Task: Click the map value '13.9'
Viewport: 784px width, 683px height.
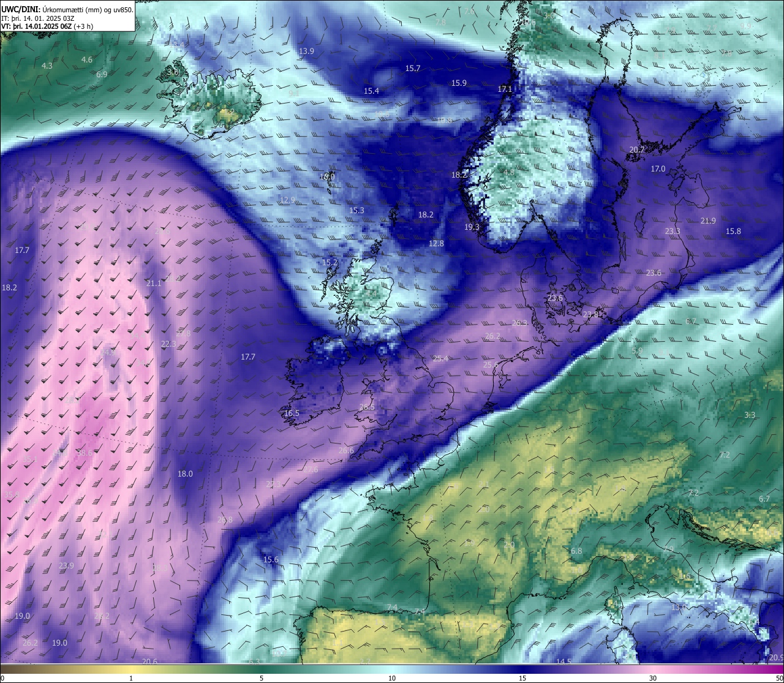Action: tap(306, 51)
